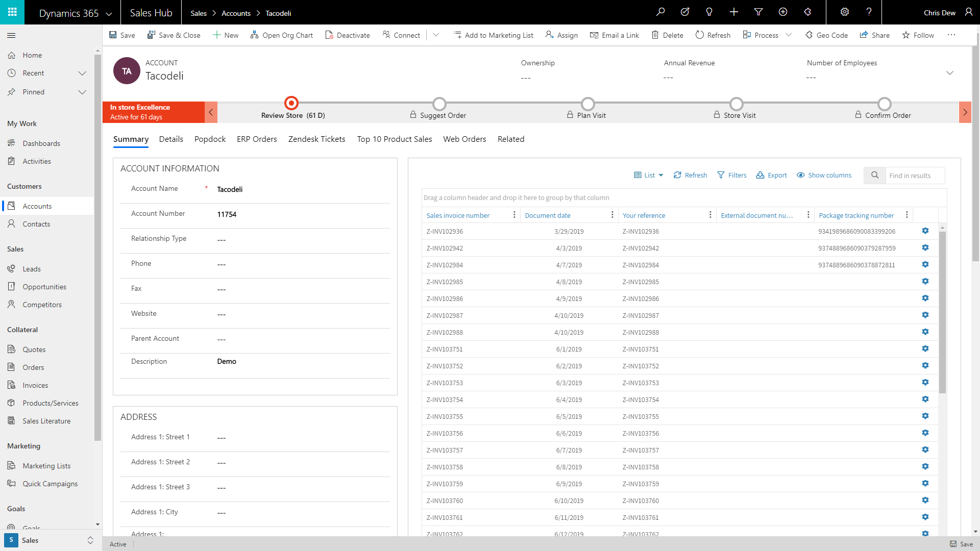Click Save & Close command
This screenshot has width=980, height=551.
point(174,35)
